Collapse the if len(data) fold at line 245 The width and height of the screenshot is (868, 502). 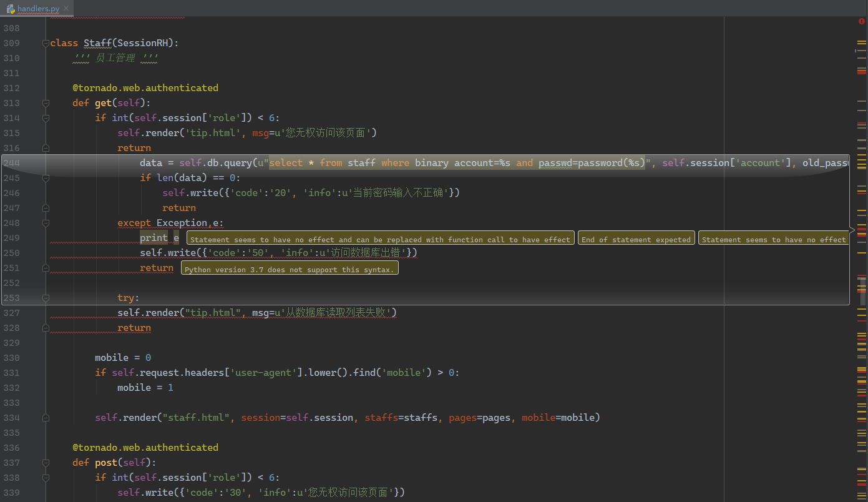[x=46, y=178]
